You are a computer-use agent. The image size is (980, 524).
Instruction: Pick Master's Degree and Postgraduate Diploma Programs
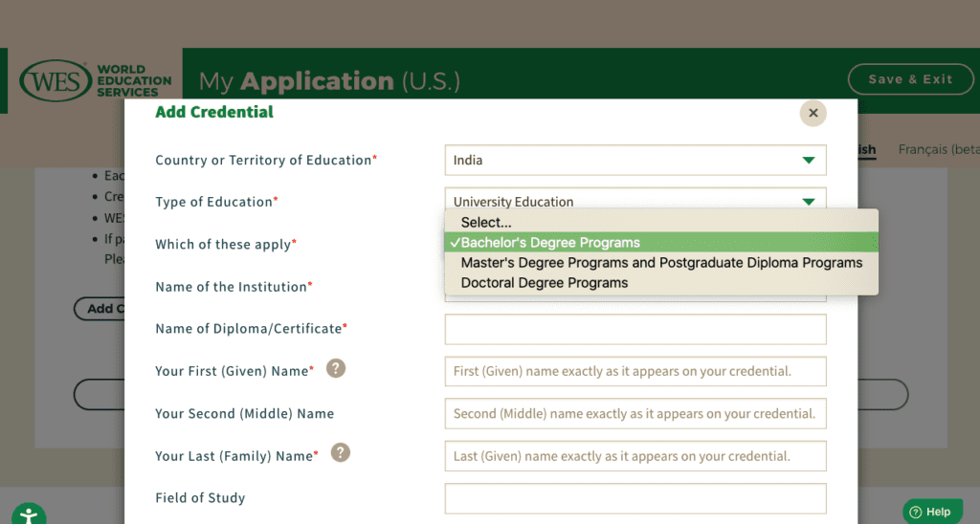[x=660, y=263]
